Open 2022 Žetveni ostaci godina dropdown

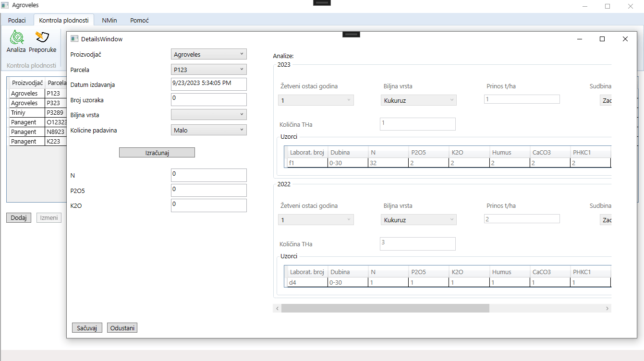point(316,220)
